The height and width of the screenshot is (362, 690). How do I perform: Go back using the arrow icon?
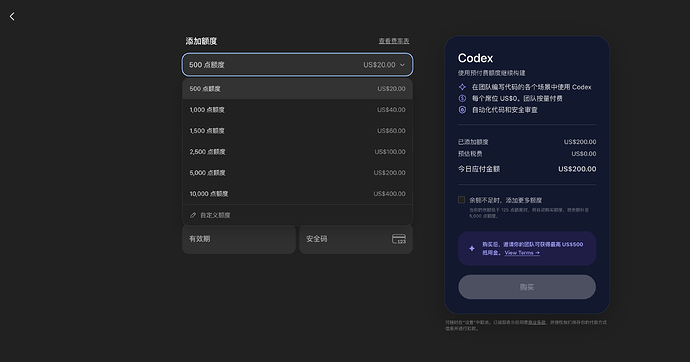click(12, 17)
